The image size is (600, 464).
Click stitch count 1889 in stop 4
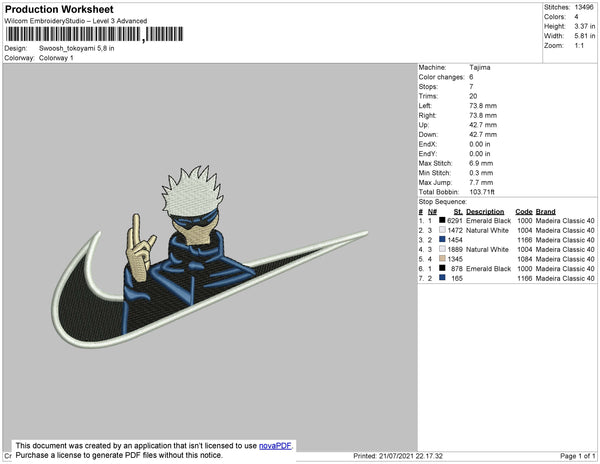coord(455,249)
